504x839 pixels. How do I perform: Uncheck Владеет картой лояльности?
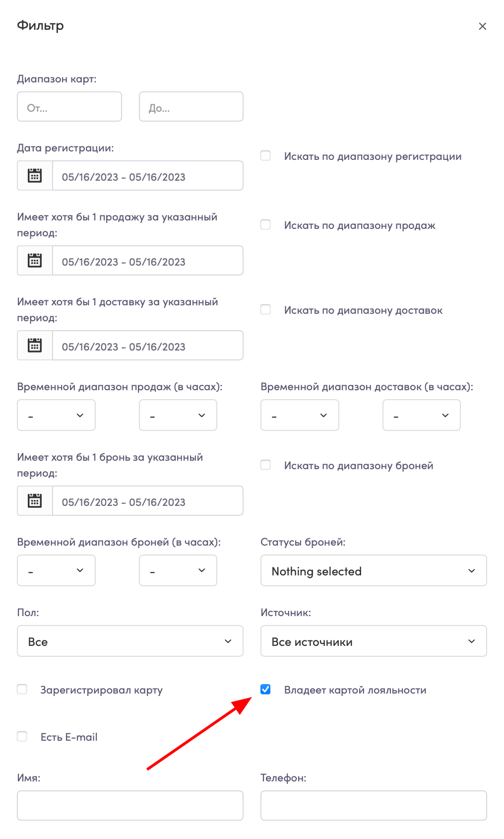tap(266, 690)
